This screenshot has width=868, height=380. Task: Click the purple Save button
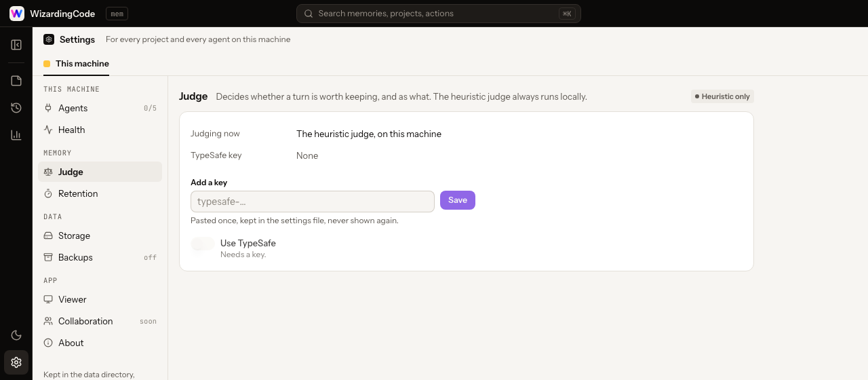458,200
